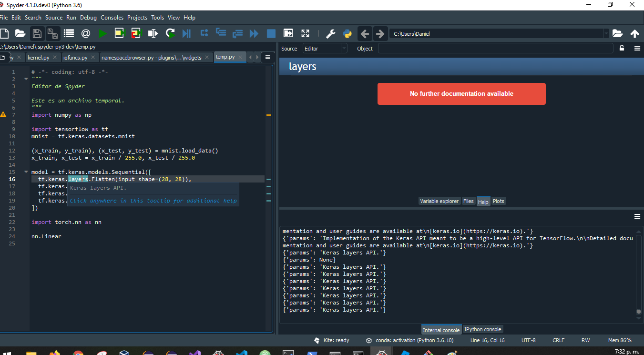Create a new file
This screenshot has height=355, width=644.
click(x=5, y=33)
